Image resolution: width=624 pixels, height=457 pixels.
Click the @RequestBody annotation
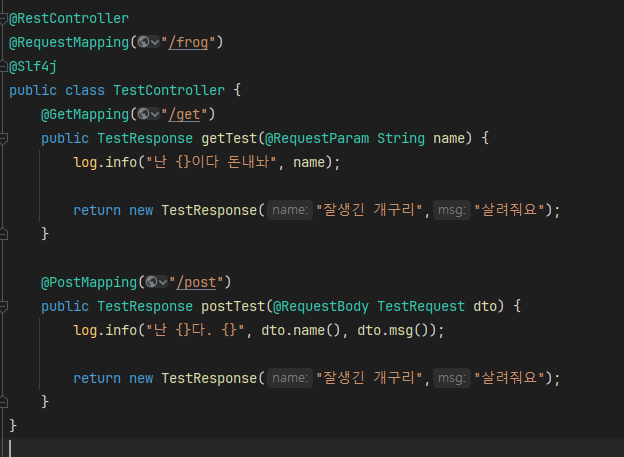click(x=321, y=306)
